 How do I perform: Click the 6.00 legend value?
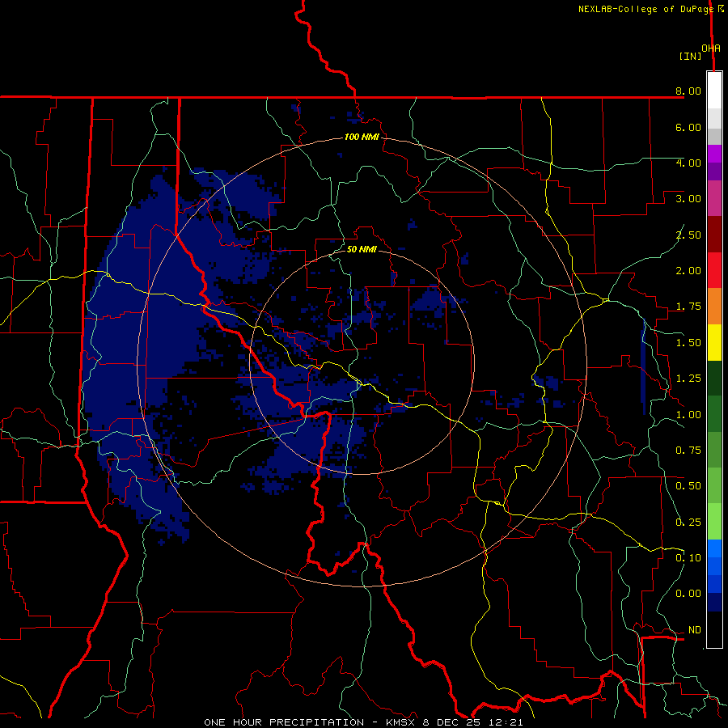pos(688,127)
